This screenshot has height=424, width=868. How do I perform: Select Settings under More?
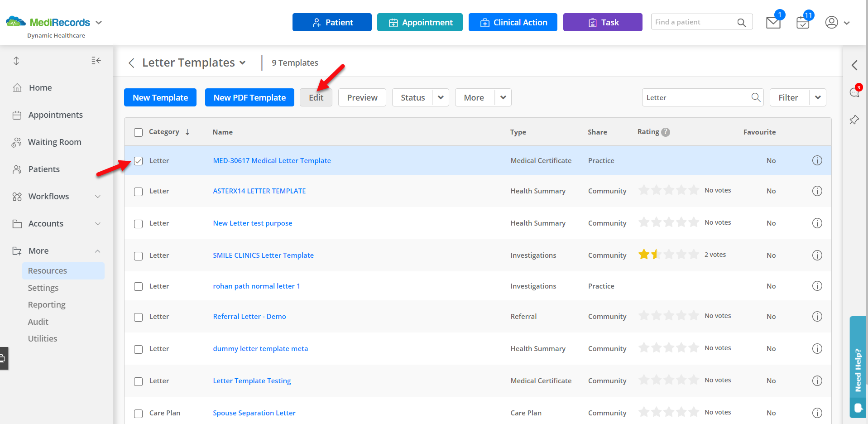coord(43,288)
